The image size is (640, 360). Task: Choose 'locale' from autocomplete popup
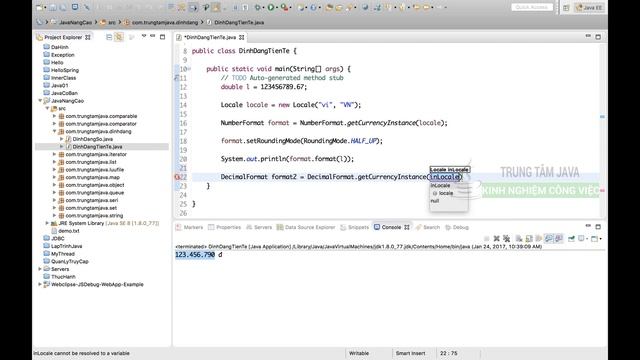[446, 193]
